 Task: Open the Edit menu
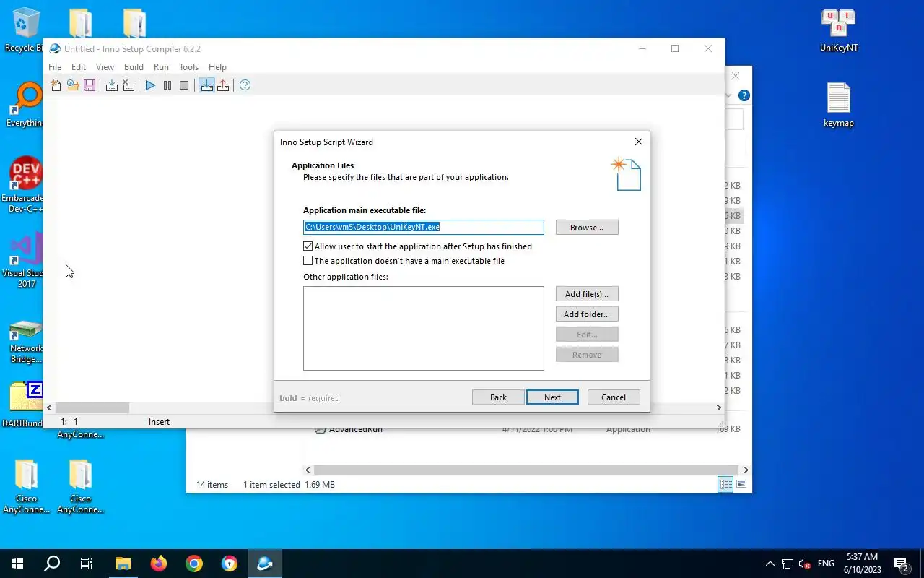[x=79, y=67]
